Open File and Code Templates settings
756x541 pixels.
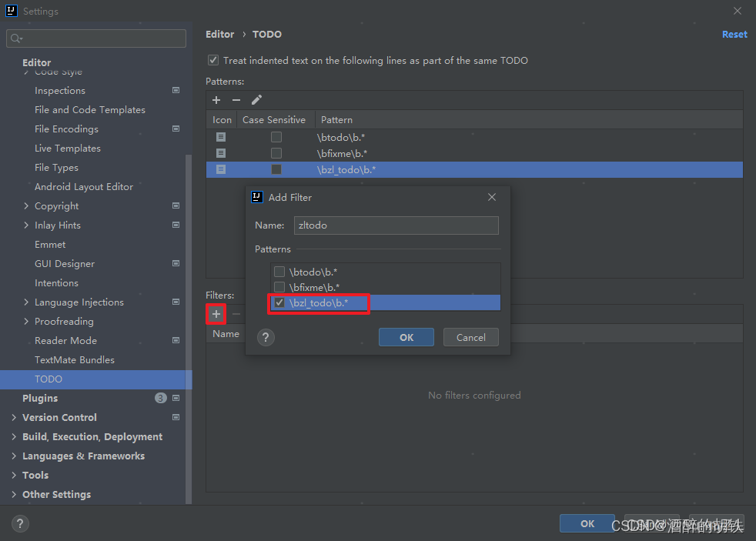click(x=89, y=110)
